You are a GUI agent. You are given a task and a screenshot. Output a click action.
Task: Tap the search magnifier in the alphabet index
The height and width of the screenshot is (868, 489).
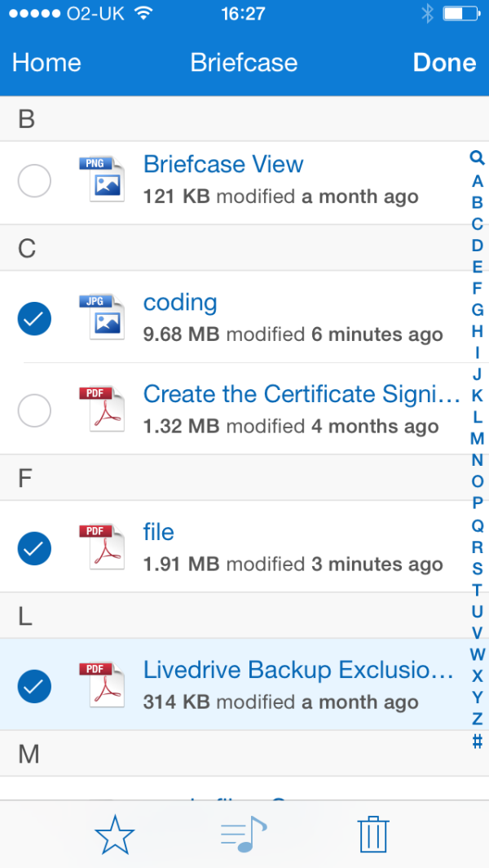(477, 157)
